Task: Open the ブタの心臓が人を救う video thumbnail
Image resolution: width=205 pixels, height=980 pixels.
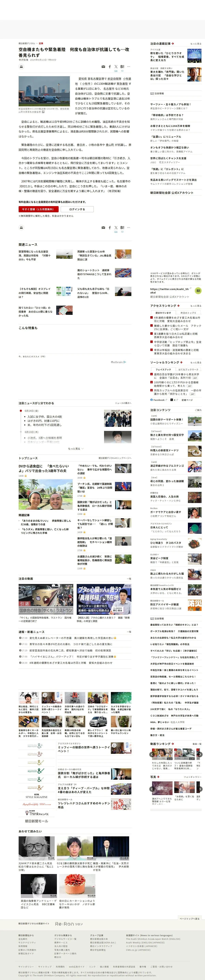Action: [x=104, y=599]
